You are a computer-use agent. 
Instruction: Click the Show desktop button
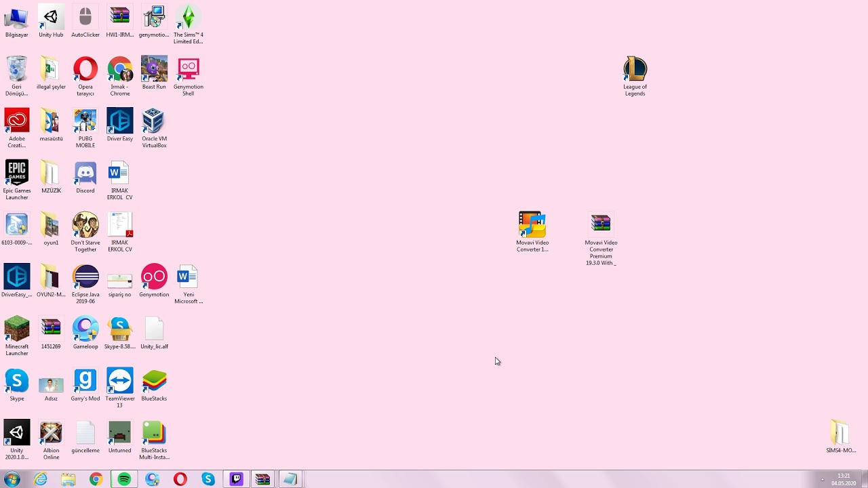(x=864, y=479)
